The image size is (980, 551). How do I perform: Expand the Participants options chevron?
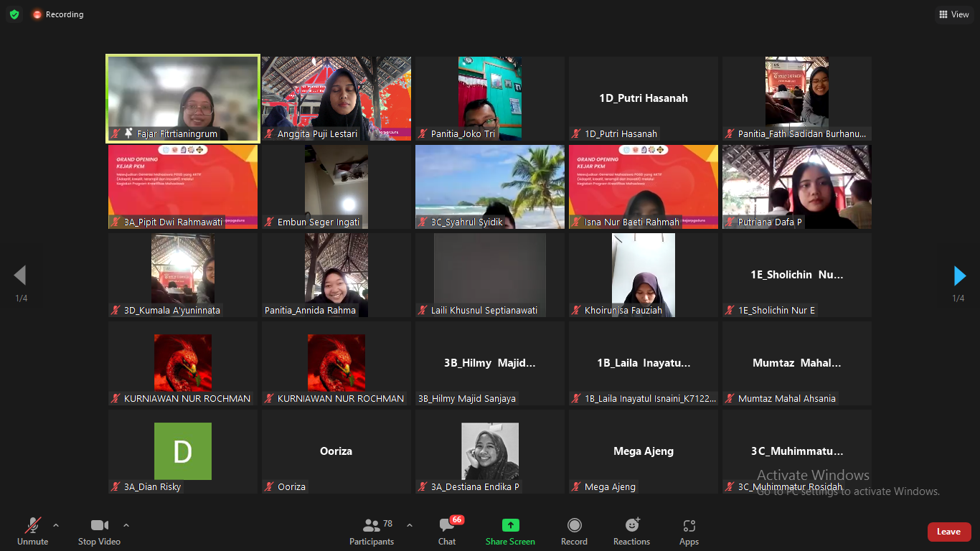(x=410, y=525)
